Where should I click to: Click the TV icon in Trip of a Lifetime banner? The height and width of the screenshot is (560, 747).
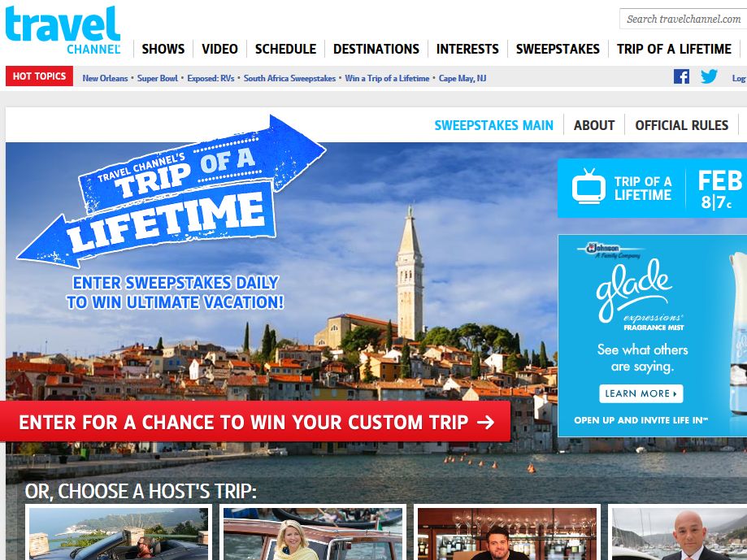click(x=588, y=187)
